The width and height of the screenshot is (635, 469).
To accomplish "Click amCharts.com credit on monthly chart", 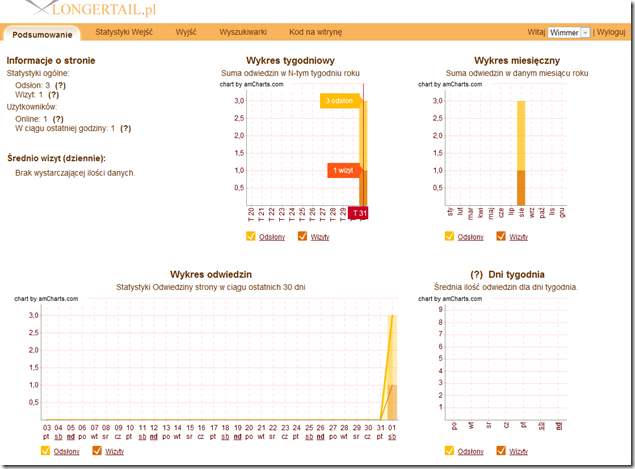I will coord(450,84).
